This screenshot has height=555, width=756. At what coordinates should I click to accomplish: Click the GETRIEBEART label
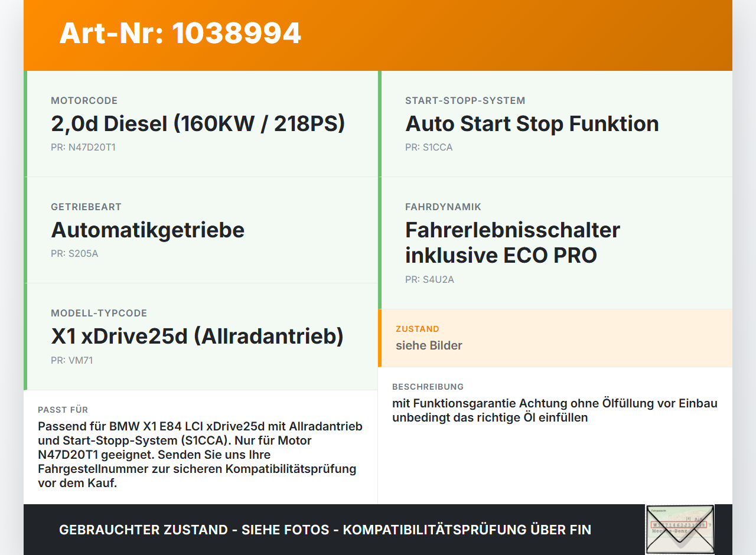click(x=86, y=207)
